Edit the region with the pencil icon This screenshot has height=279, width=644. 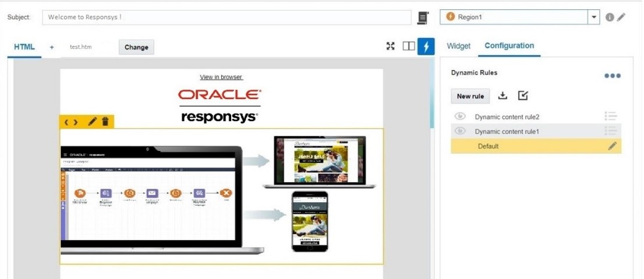(621, 17)
